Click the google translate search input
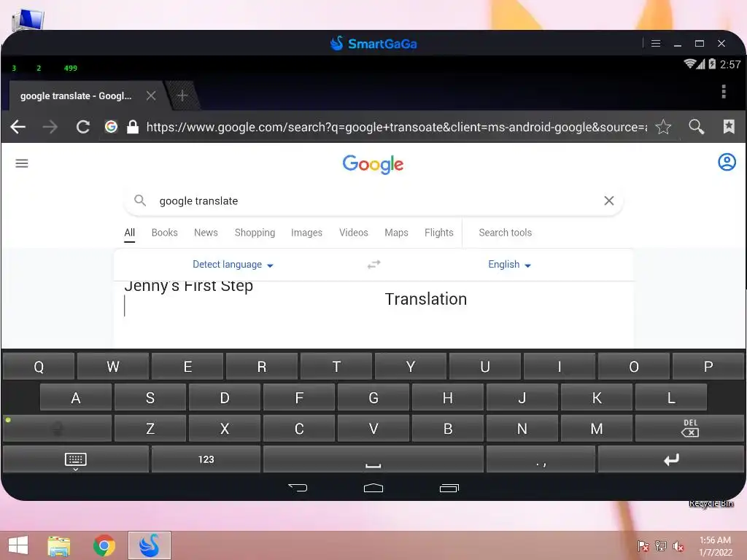Image resolution: width=747 pixels, height=560 pixels. [x=373, y=201]
